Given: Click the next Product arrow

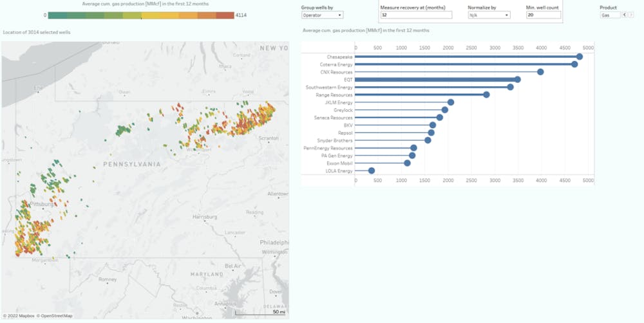Looking at the screenshot, I should click(x=631, y=15).
